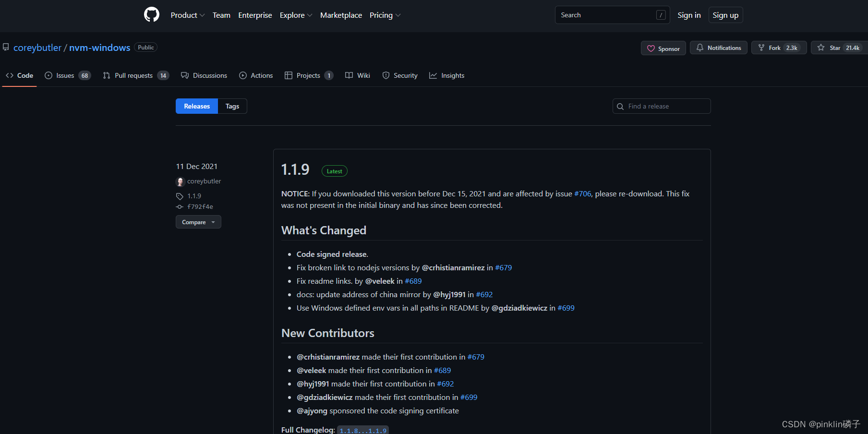Click the Issues count badge 68

84,75
